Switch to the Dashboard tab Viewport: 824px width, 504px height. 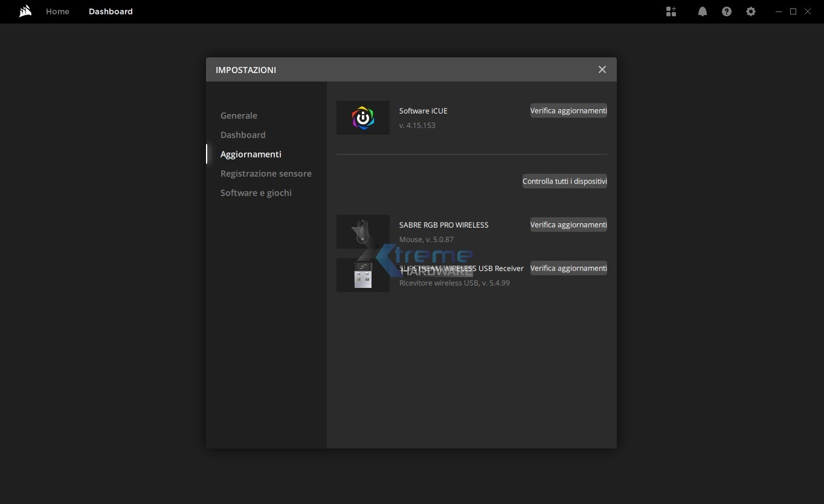(111, 11)
